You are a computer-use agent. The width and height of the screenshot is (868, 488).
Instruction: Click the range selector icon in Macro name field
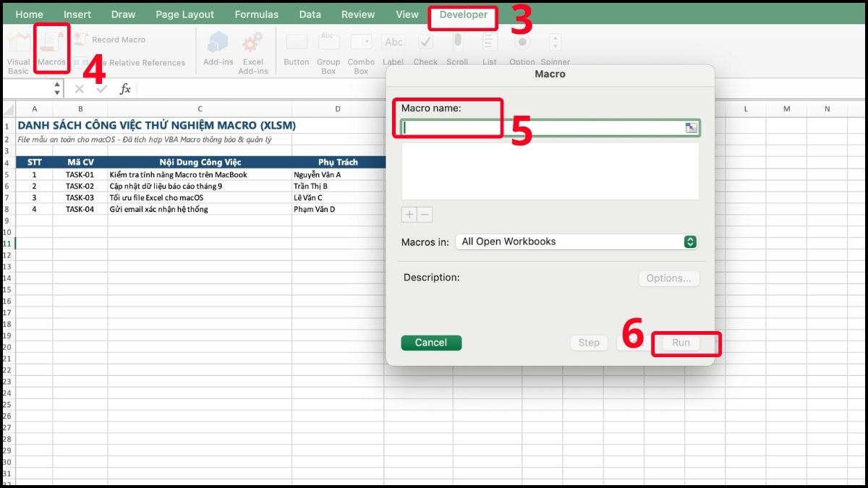tap(692, 127)
